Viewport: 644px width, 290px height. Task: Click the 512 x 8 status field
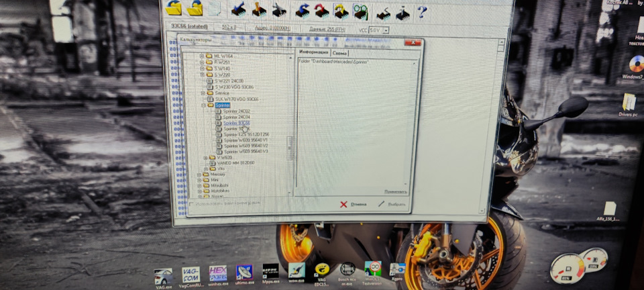[x=229, y=28]
